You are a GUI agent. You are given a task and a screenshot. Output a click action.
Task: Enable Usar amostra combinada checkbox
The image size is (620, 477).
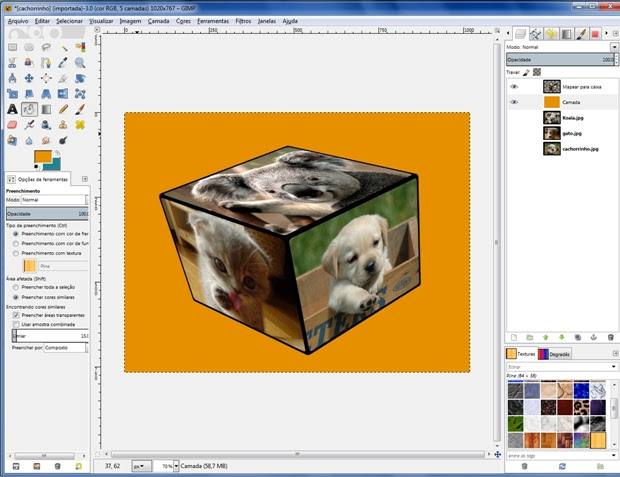(x=16, y=324)
